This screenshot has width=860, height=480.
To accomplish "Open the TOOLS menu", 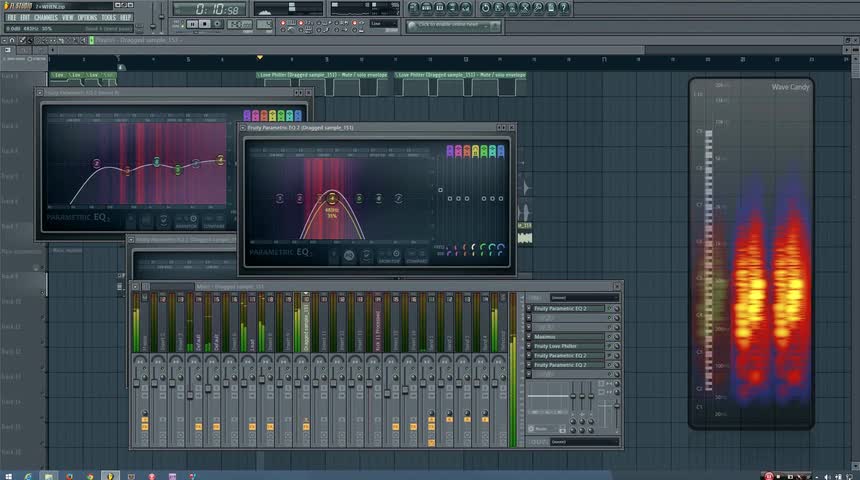I will point(108,17).
